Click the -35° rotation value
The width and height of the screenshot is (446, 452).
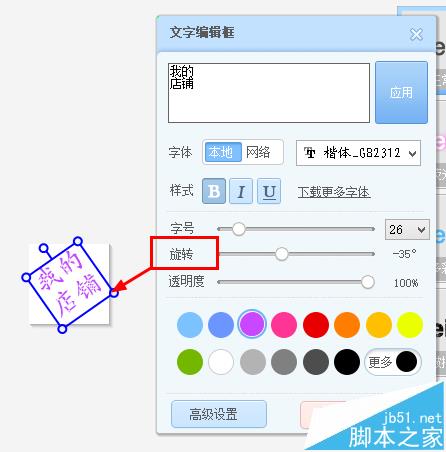click(x=404, y=254)
